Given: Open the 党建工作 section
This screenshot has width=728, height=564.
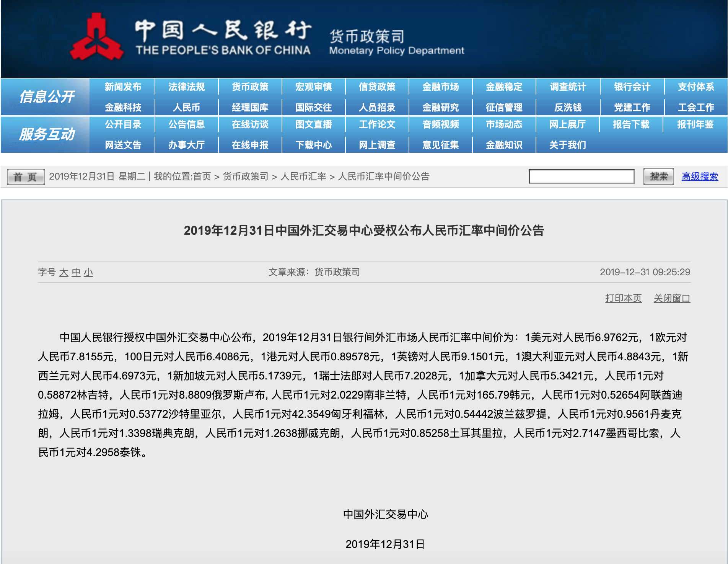Looking at the screenshot, I should pos(632,108).
